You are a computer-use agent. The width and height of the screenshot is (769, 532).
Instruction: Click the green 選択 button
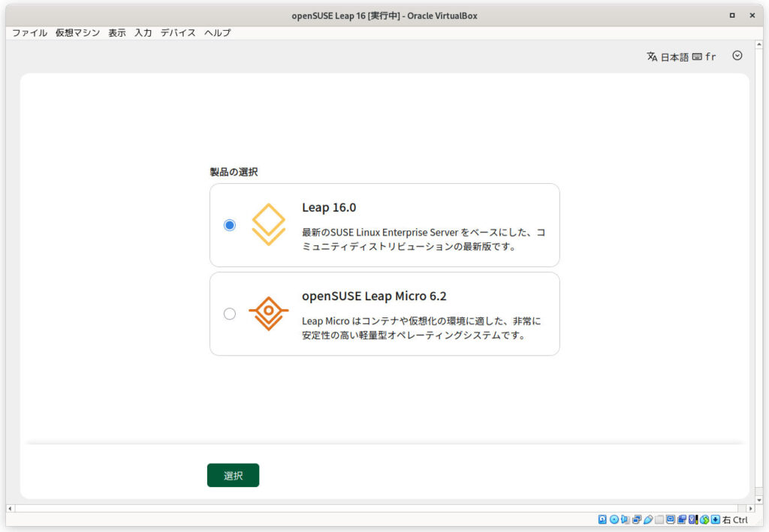pyautogui.click(x=233, y=475)
